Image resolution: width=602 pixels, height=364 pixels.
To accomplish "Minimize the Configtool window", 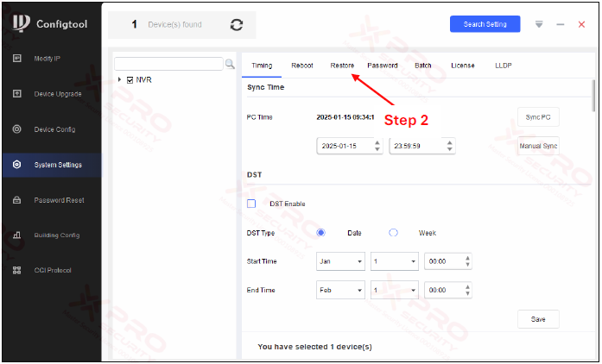I will 561,24.
